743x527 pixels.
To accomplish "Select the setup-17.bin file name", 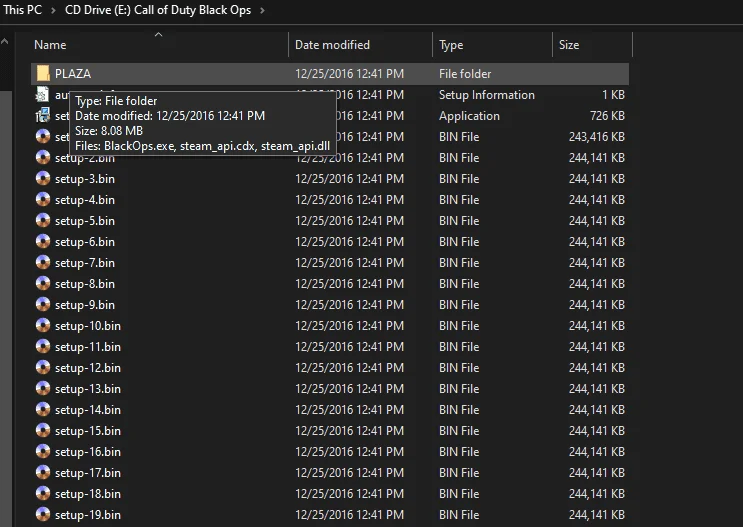I will click(88, 472).
